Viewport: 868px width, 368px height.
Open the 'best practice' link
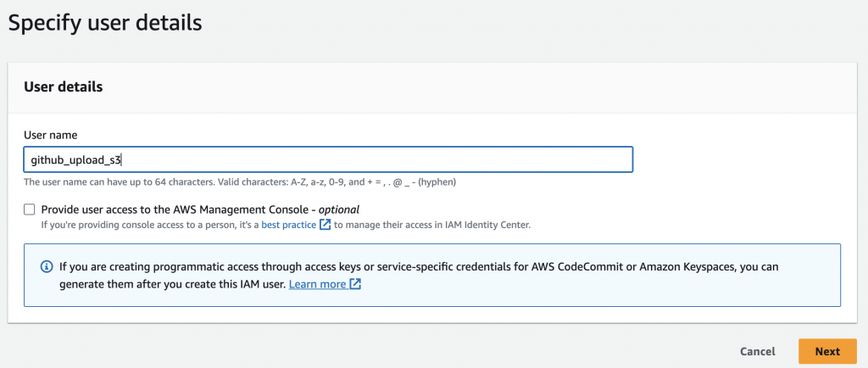[288, 225]
